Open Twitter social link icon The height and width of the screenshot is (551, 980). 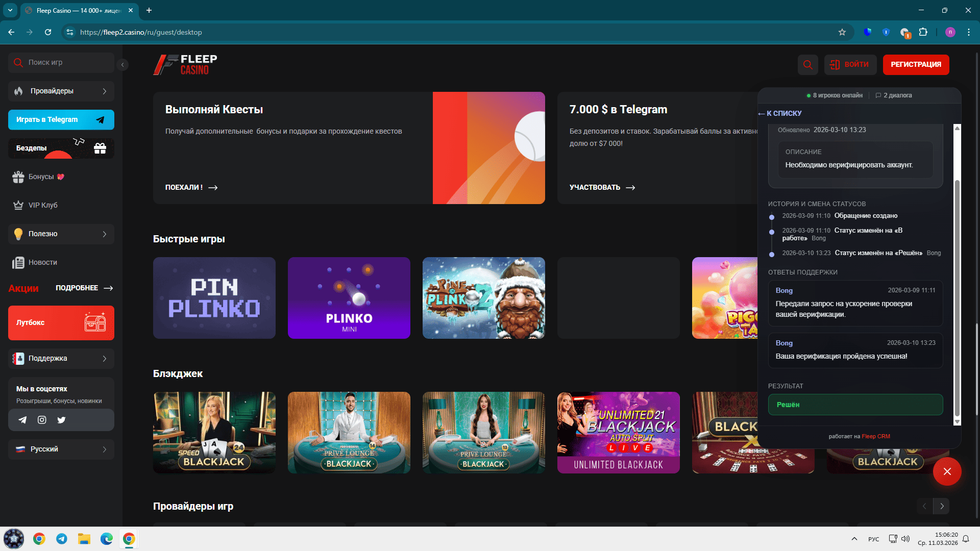(61, 420)
